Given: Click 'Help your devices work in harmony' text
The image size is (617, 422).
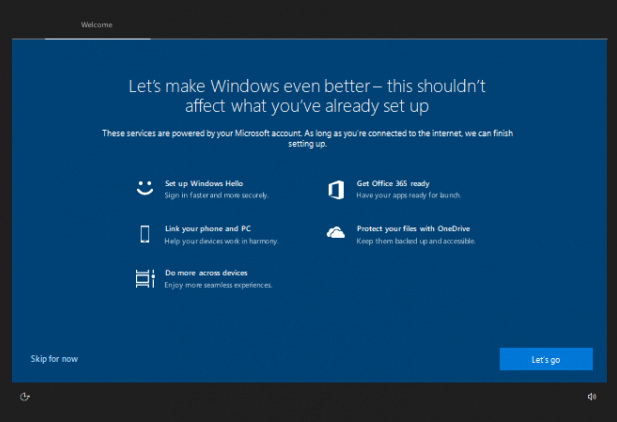Looking at the screenshot, I should pyautogui.click(x=221, y=241).
